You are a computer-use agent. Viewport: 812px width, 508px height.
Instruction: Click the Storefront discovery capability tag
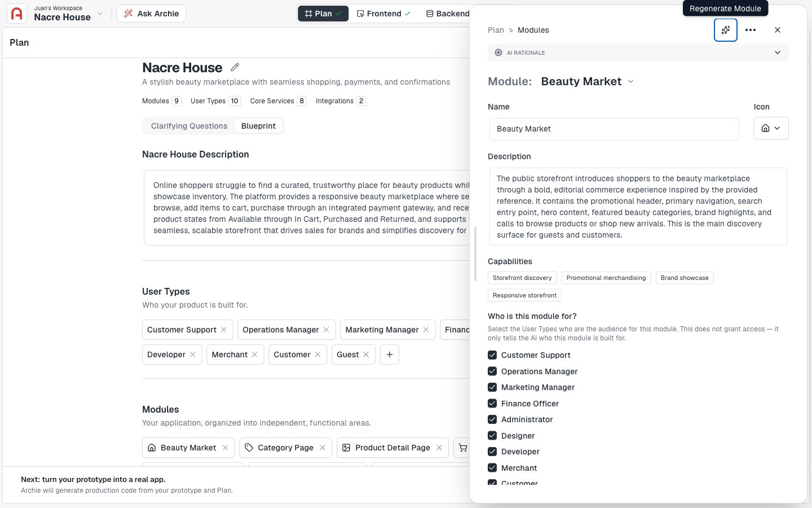(522, 278)
